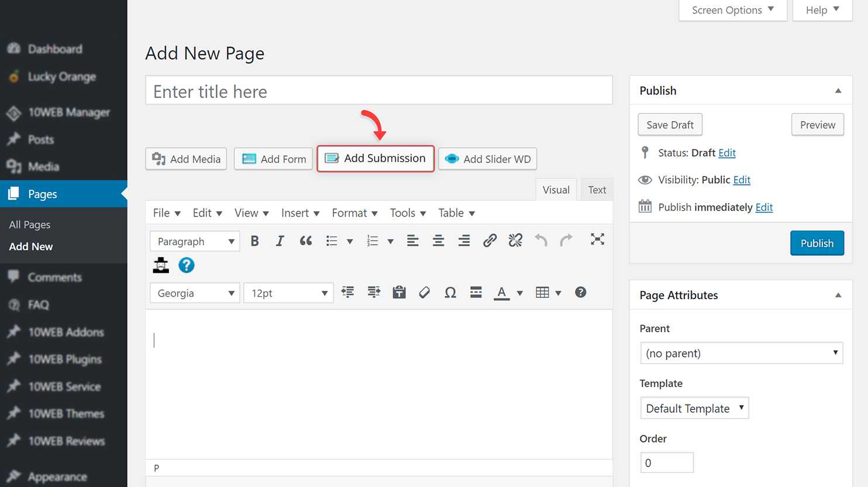868x487 pixels.
Task: Open the Paragraph format dropdown
Action: tap(195, 241)
